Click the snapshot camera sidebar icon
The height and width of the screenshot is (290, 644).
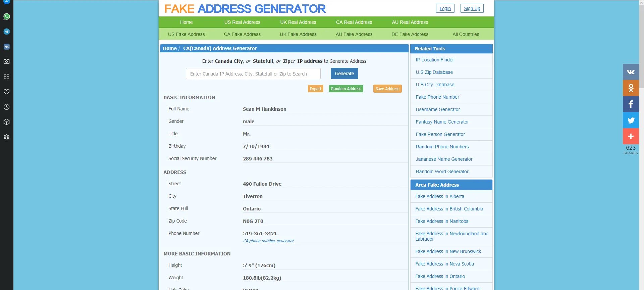point(6,61)
